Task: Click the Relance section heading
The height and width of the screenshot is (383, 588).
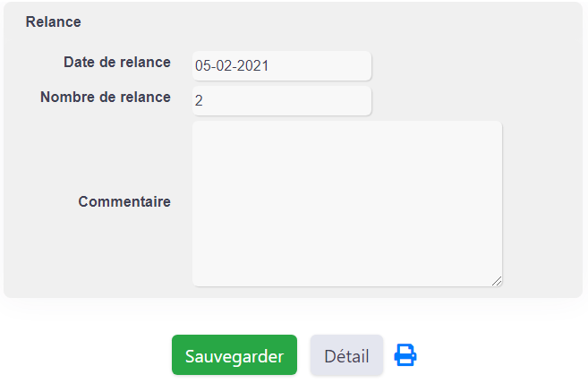Action: click(x=53, y=21)
